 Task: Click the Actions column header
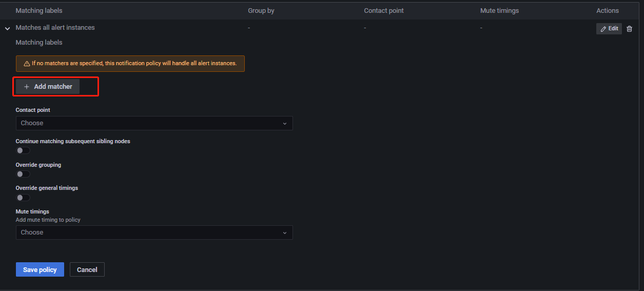(x=607, y=11)
